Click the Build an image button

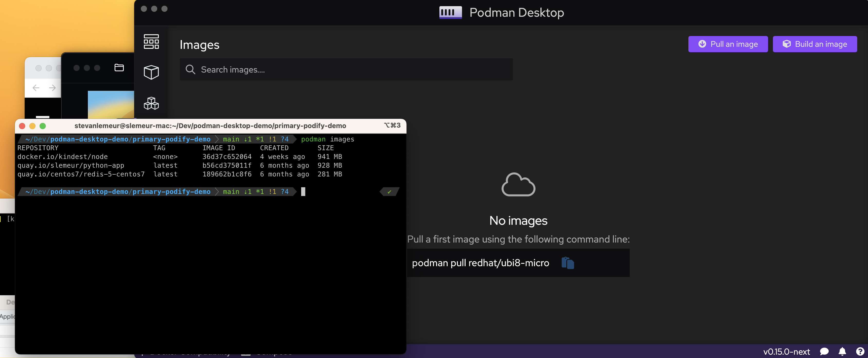(815, 44)
